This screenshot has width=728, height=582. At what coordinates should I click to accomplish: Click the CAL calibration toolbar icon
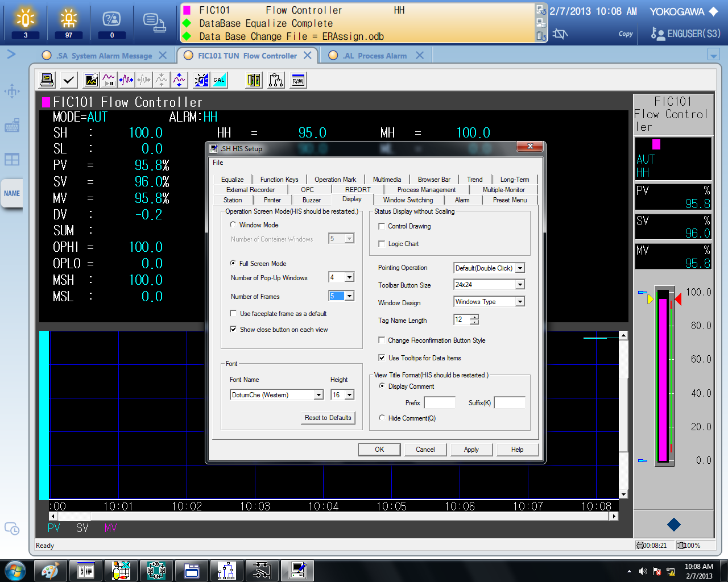219,80
